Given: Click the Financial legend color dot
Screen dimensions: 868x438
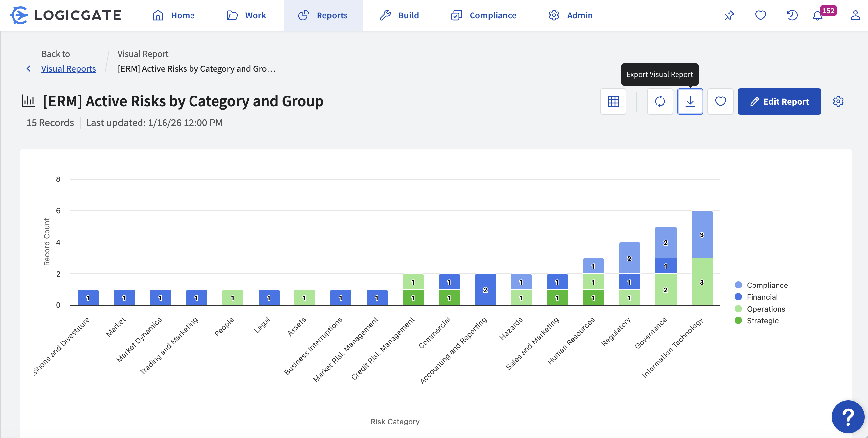Looking at the screenshot, I should coord(738,297).
